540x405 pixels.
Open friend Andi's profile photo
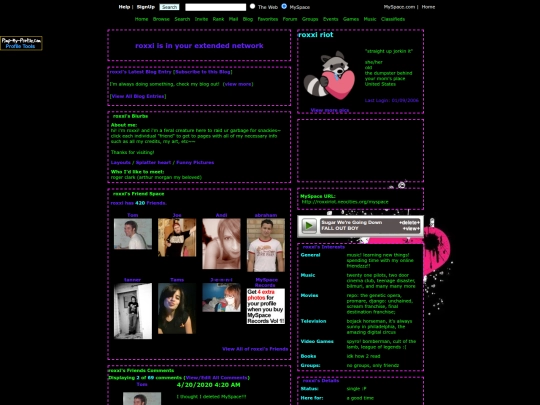[x=221, y=243]
